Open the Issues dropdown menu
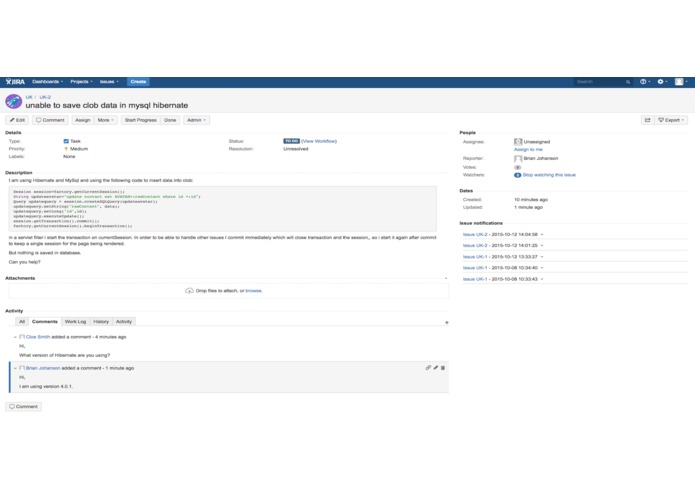 click(x=109, y=82)
